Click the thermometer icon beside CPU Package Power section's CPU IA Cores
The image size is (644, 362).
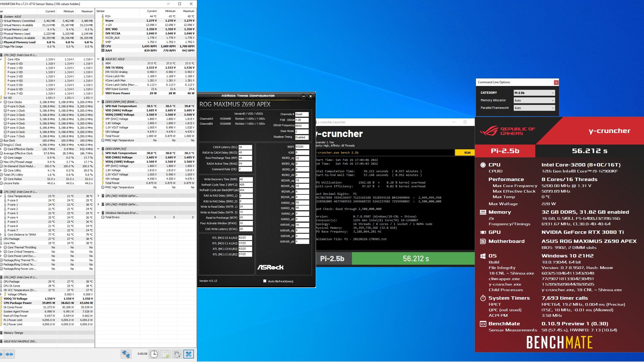tap(2, 286)
